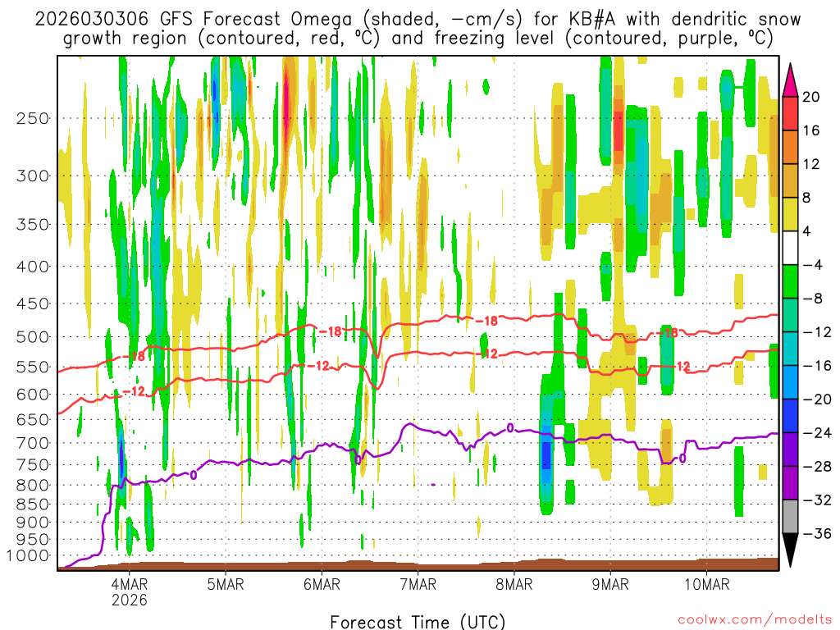Click the 900 pressure level label
Screen dimensions: 840x630
coord(33,523)
